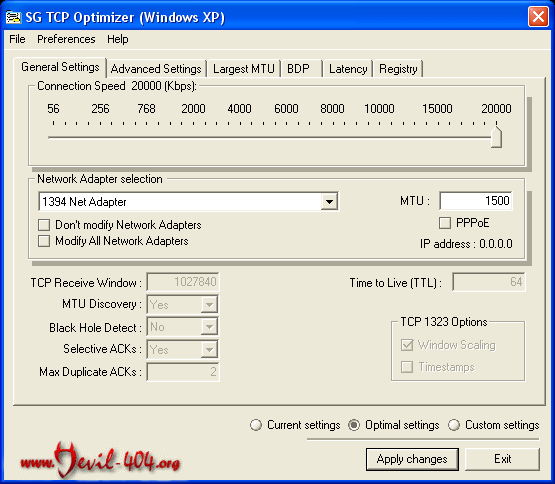Screen dimensions: 555x484
Task: Expand the Black Hole Detect dropdown
Action: pyautogui.click(x=209, y=327)
